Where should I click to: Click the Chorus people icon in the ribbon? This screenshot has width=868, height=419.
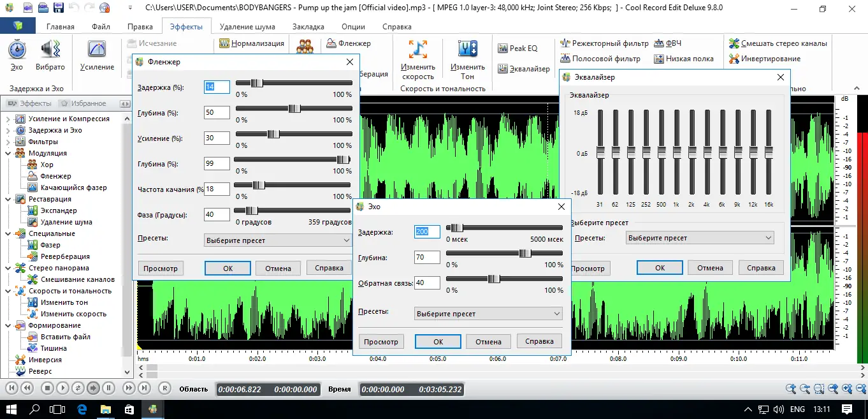pyautogui.click(x=305, y=47)
